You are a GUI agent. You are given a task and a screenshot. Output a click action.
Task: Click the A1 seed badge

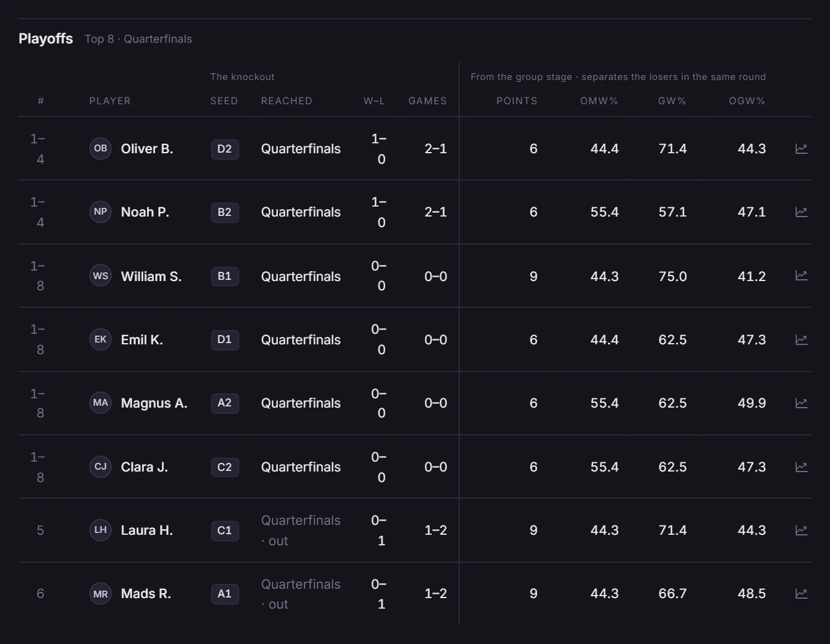(225, 594)
